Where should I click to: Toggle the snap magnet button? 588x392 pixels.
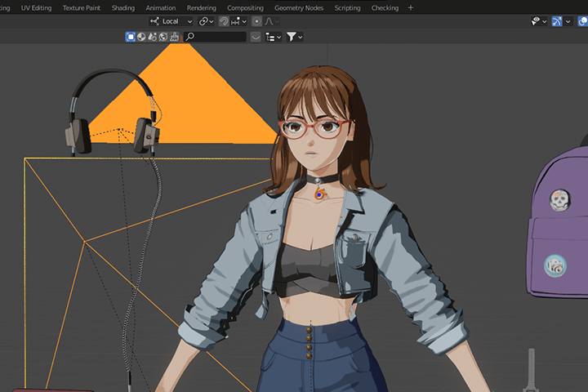[x=224, y=21]
